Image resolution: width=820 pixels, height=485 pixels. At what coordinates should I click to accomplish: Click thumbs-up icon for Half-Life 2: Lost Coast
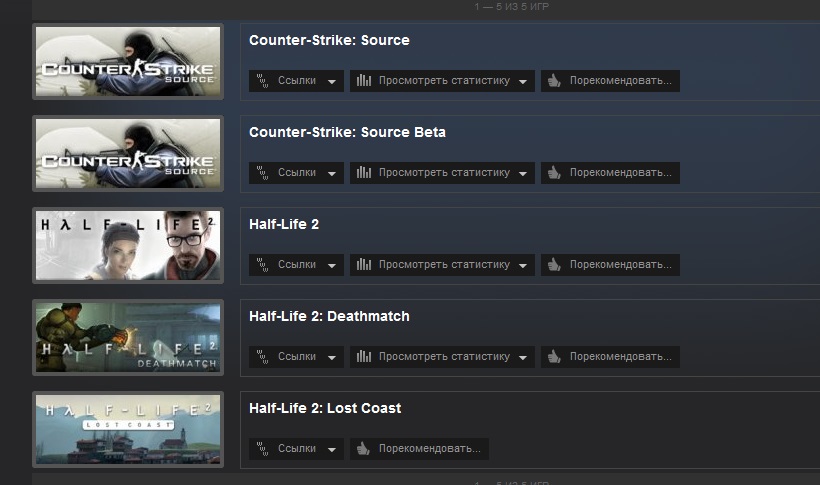click(363, 449)
